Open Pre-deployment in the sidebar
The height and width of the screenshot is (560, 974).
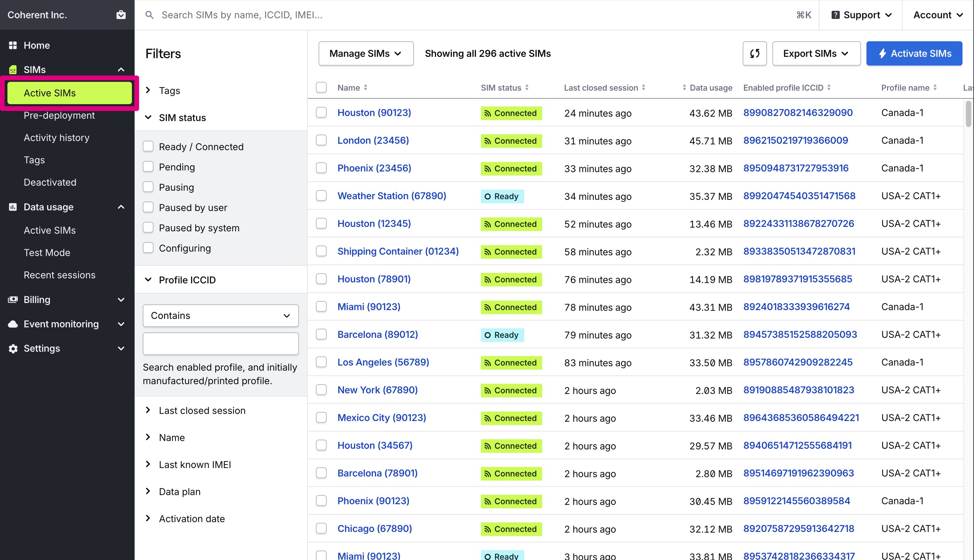[59, 115]
